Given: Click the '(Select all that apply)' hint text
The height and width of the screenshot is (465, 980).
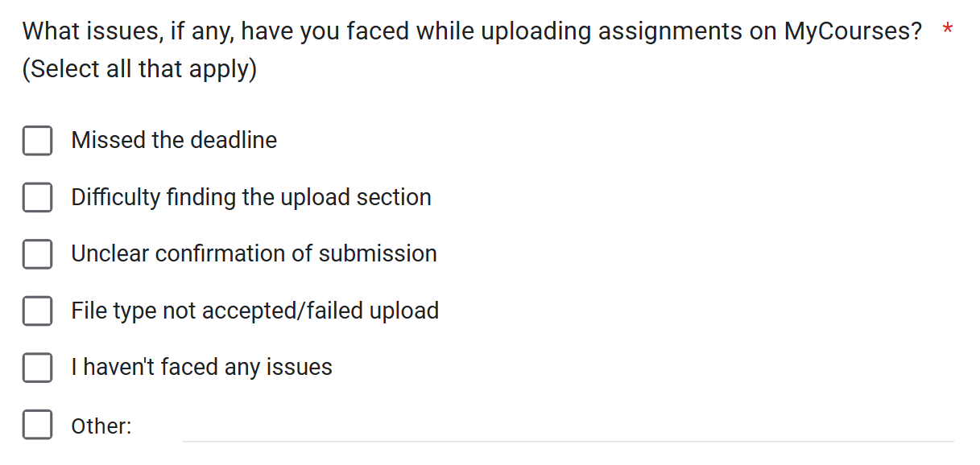Looking at the screenshot, I should click(139, 69).
